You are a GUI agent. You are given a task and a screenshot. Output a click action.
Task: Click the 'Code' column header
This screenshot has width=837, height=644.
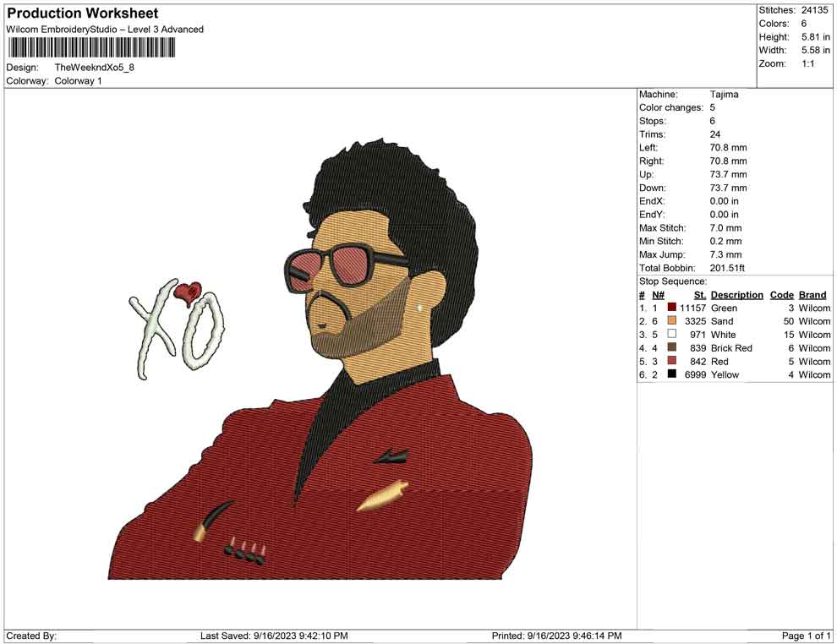point(782,294)
